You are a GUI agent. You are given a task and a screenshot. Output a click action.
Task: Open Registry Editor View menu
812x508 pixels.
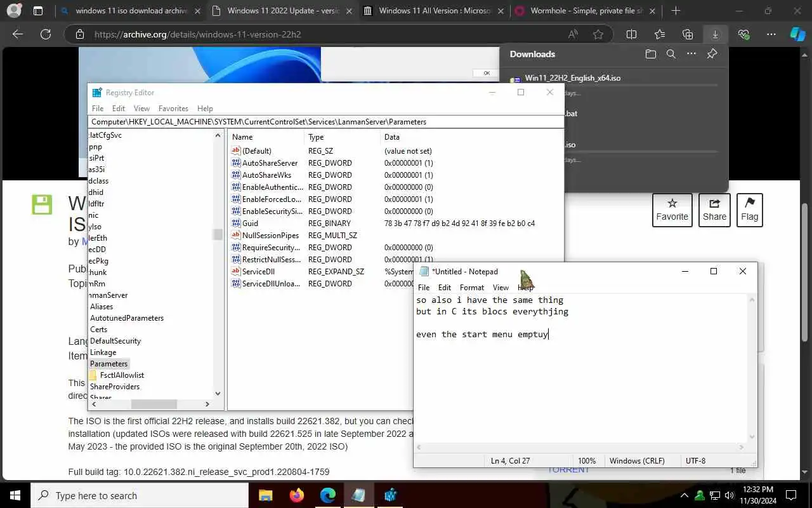tap(141, 109)
